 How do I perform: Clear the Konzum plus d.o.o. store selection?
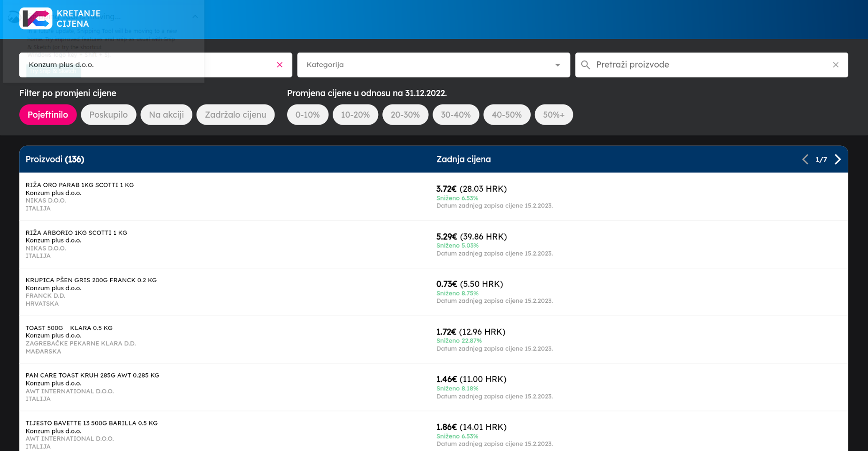pos(280,65)
